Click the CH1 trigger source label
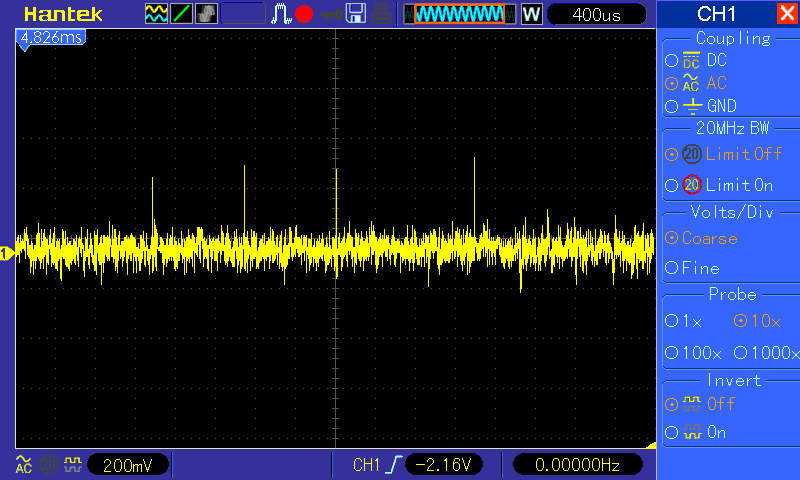The width and height of the screenshot is (800, 480). point(366,465)
